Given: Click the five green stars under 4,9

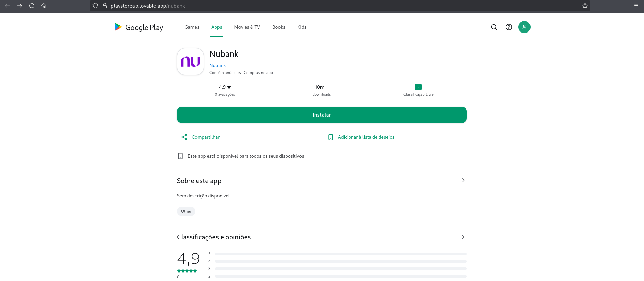Looking at the screenshot, I should [187, 271].
